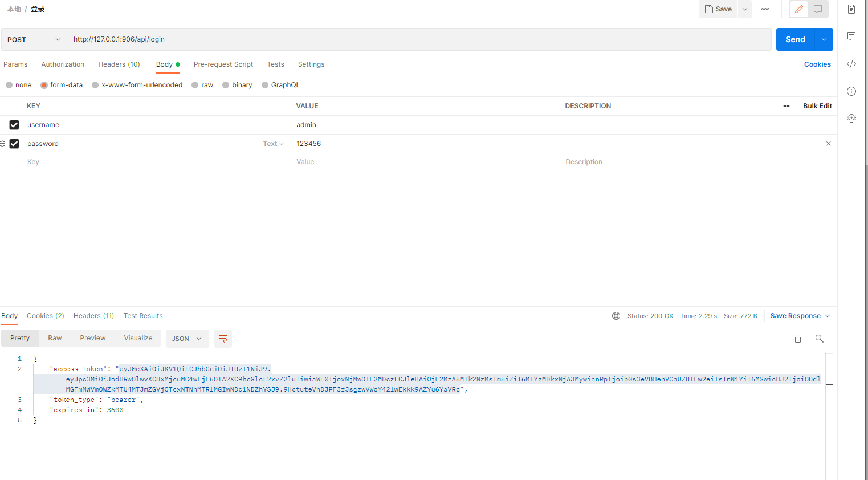The image size is (868, 480).
Task: Open the column options three-dot icon
Action: click(x=787, y=106)
